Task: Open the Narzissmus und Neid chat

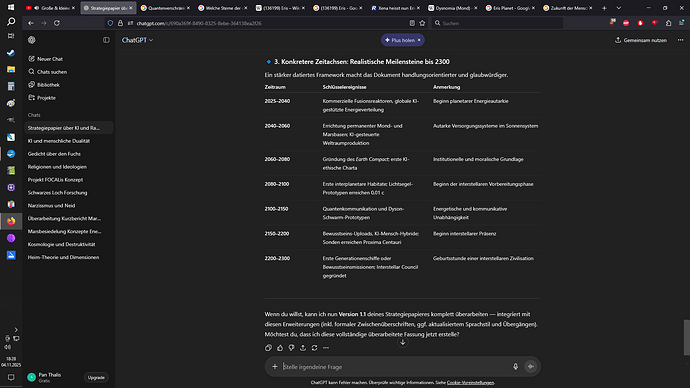Action: [68, 205]
